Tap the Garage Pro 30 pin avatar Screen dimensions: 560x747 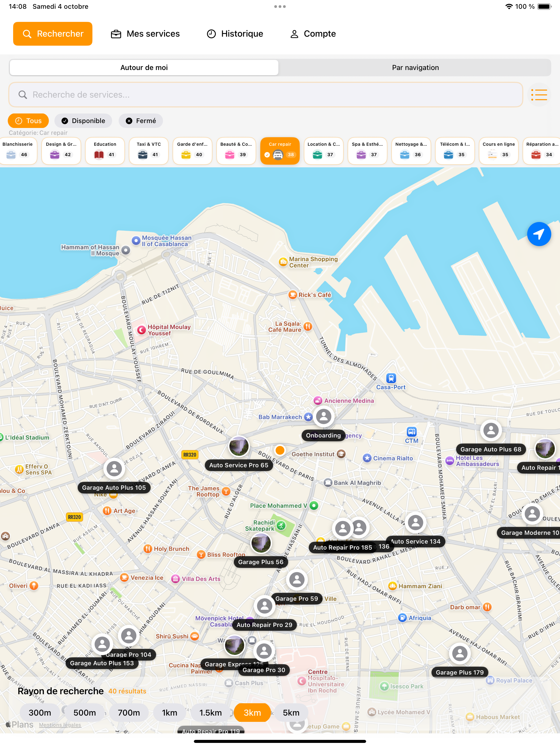coord(264,651)
